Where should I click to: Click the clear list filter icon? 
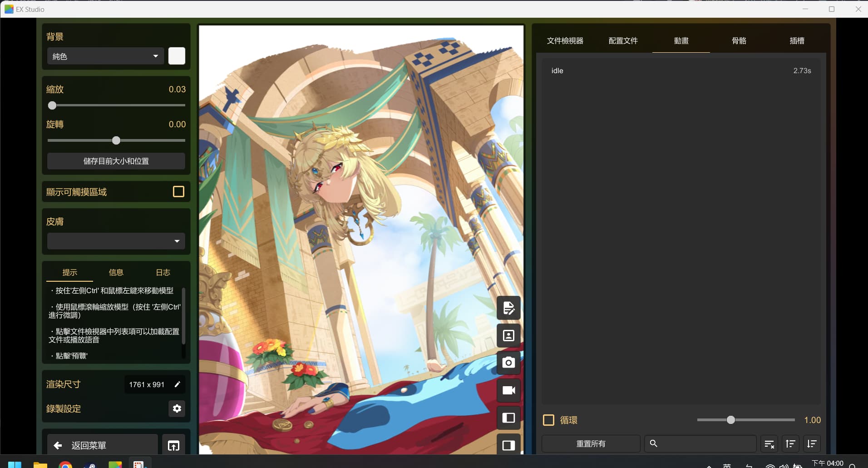(769, 444)
